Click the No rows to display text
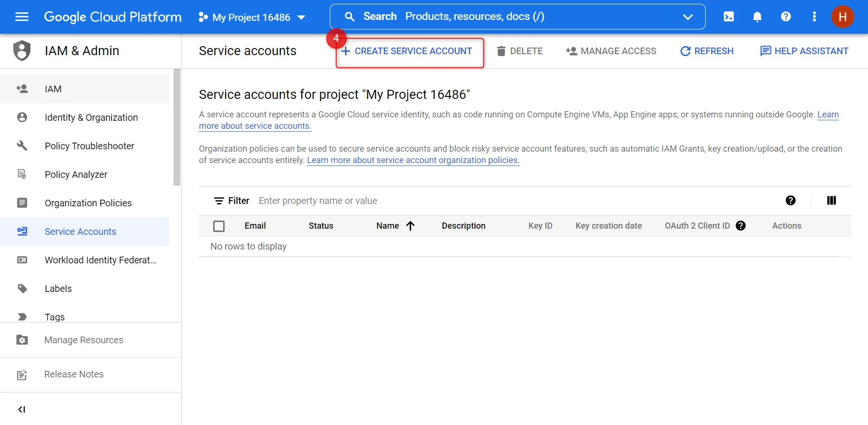868x425 pixels. pos(248,246)
